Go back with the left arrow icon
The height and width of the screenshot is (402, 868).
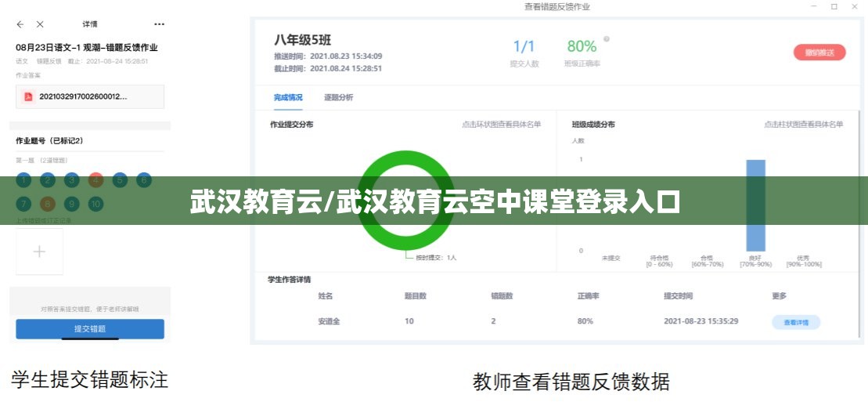coord(20,24)
